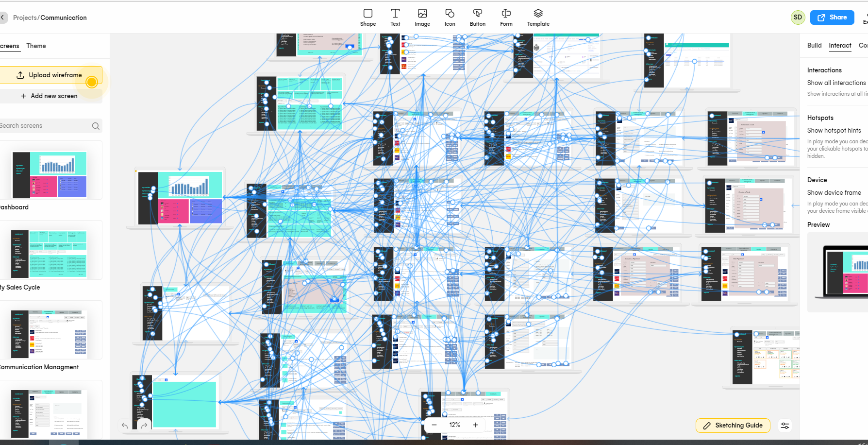Redo the last canvas action

coord(144,426)
